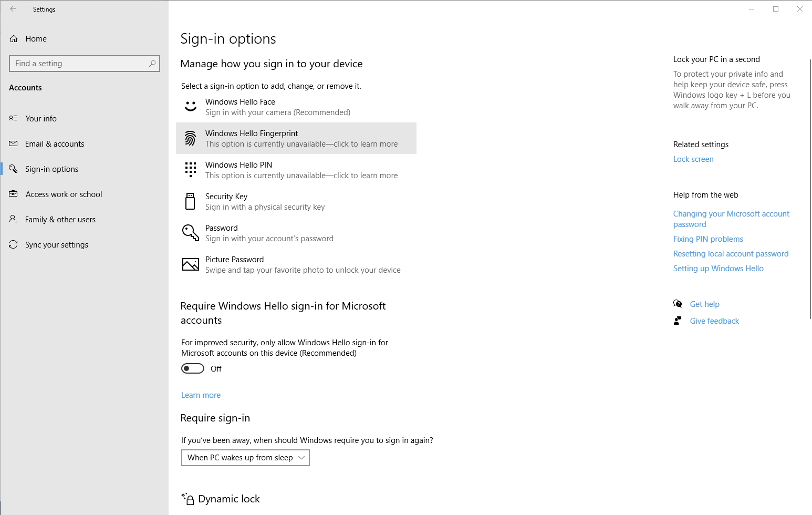Open Family & other users settings
Viewport: 812px width, 515px height.
(x=60, y=219)
